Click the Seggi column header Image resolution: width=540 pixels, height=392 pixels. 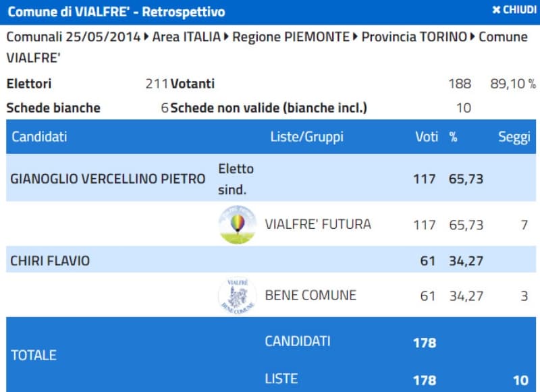point(514,137)
